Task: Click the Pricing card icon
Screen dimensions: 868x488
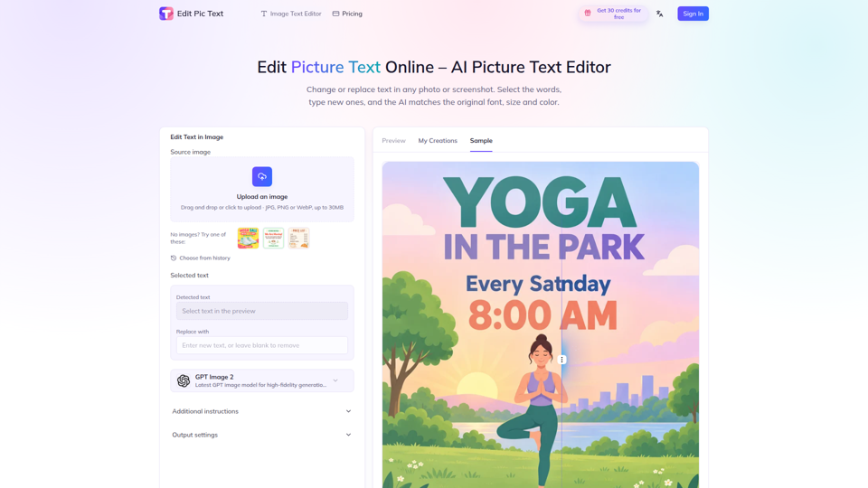Action: (335, 14)
